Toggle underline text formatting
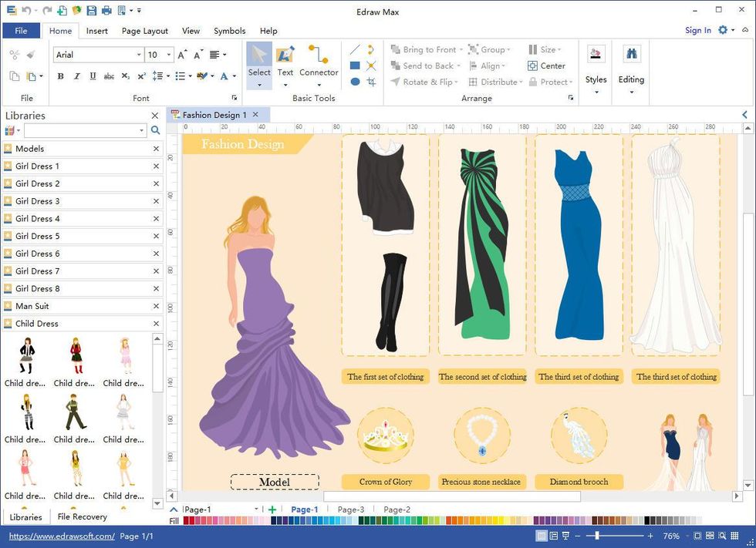756x548 pixels. tap(93, 76)
